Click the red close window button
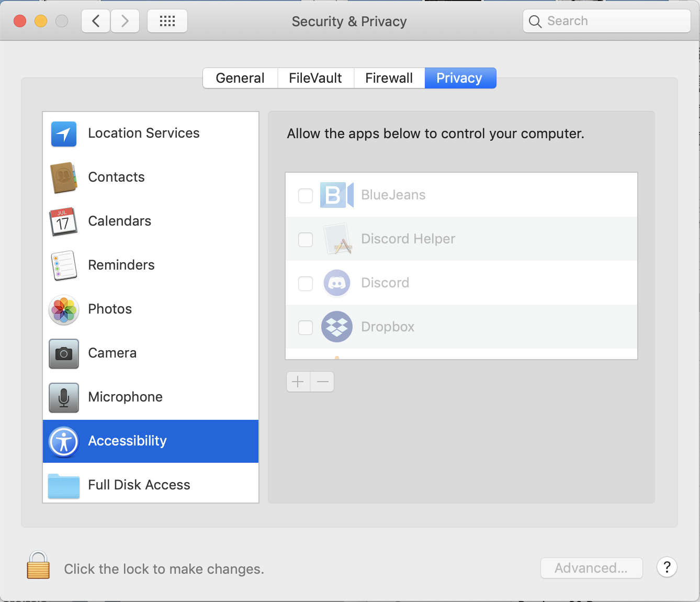Viewport: 700px width, 602px height. (20, 21)
